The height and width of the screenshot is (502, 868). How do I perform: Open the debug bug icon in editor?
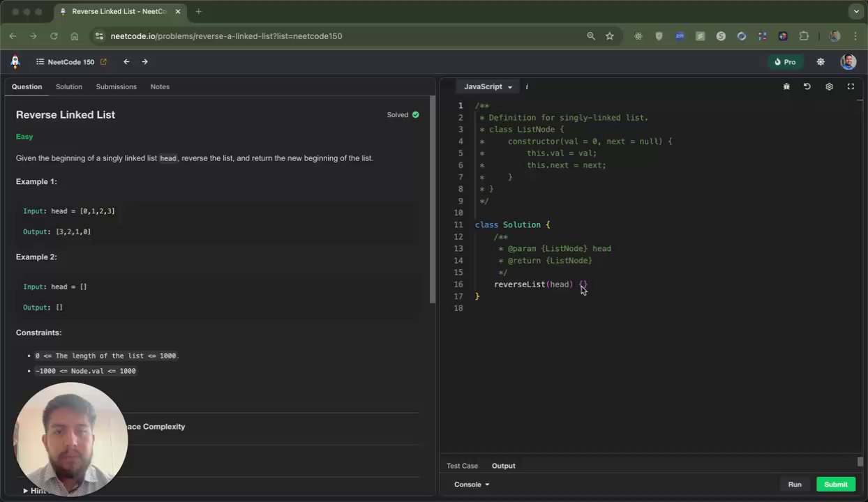[786, 86]
